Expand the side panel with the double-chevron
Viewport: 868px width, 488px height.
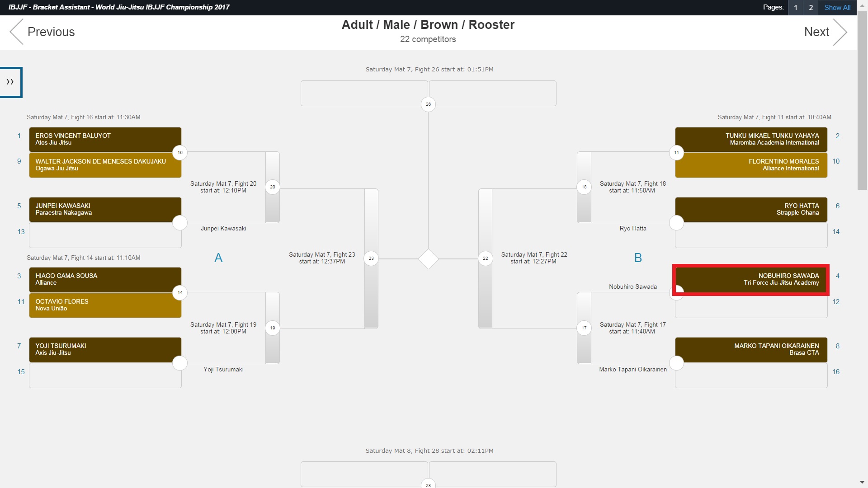(x=10, y=82)
